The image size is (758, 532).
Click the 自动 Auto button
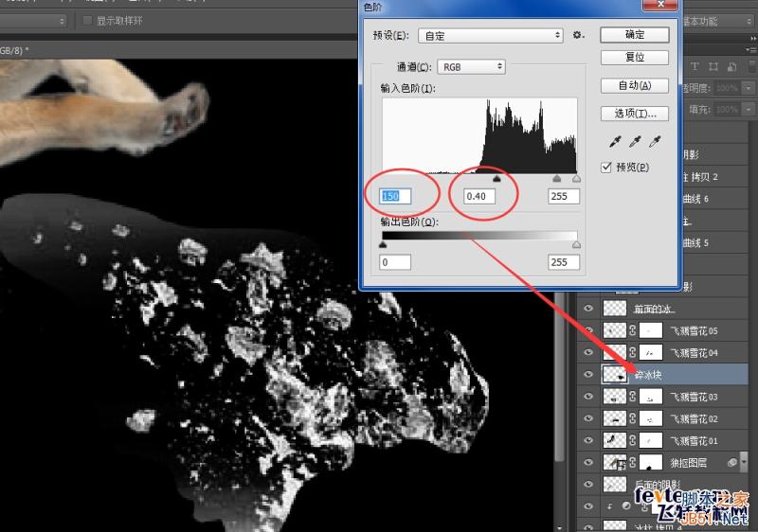635,86
